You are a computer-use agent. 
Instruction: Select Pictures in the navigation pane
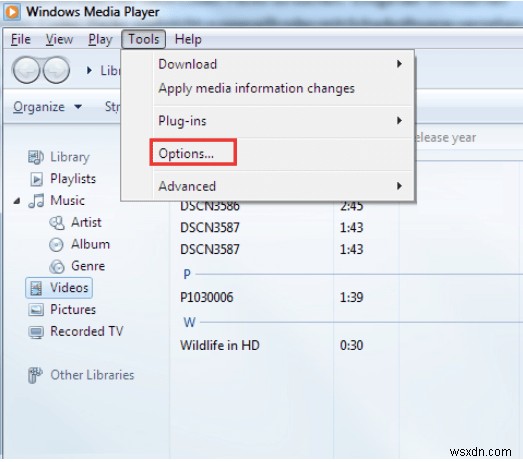[73, 310]
